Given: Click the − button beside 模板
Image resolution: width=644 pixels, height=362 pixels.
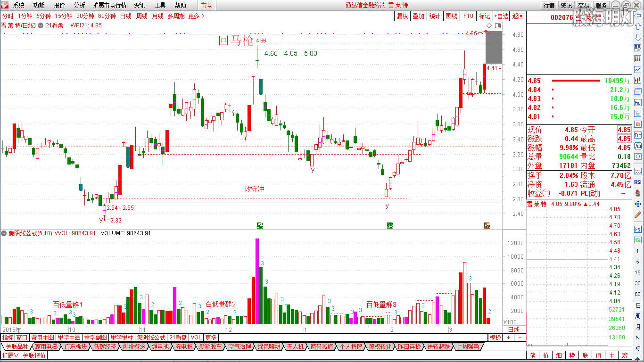Looking at the screenshot, I should pyautogui.click(x=520, y=337).
